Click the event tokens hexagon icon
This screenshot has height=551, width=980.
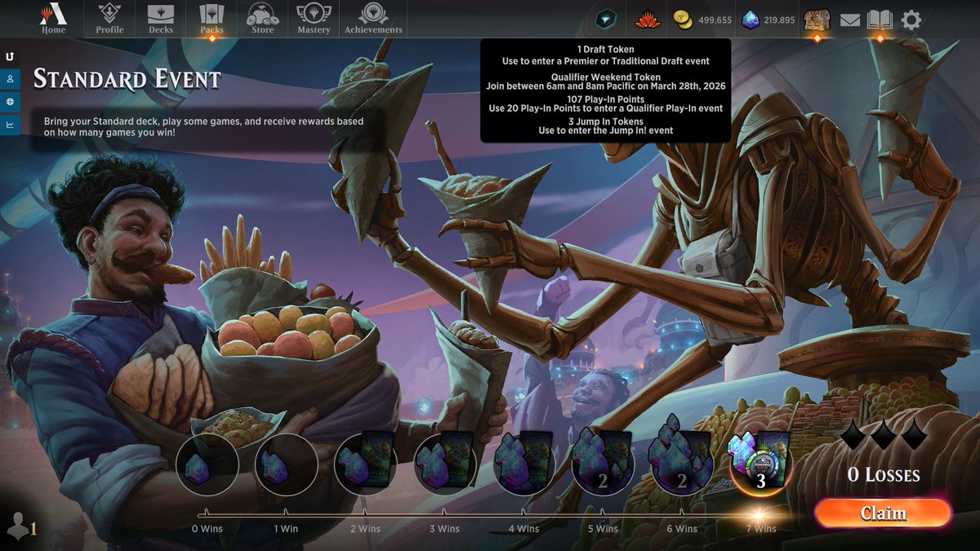(x=606, y=19)
